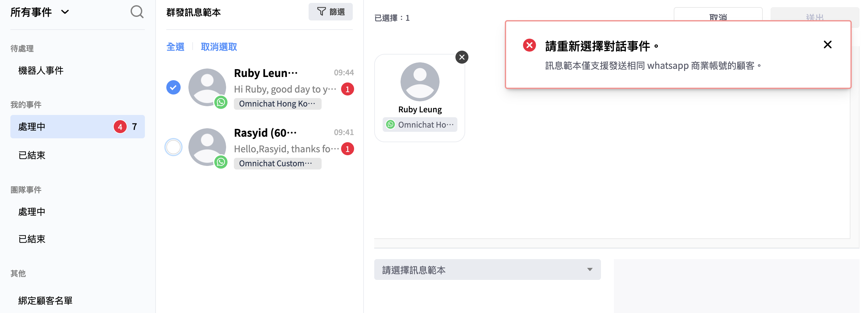Viewport: 868px width, 313px height.
Task: Expand the 所有事件 dropdown chevron
Action: (x=65, y=12)
